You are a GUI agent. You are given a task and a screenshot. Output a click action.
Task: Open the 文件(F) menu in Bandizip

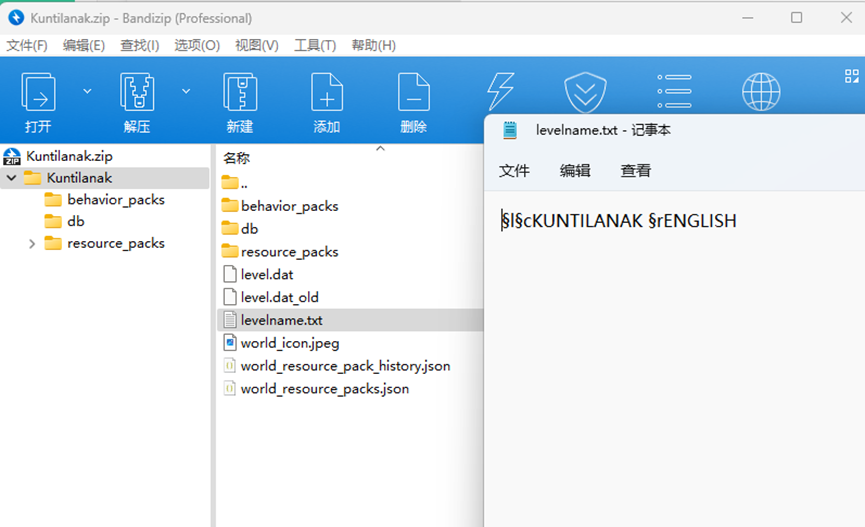coord(27,45)
